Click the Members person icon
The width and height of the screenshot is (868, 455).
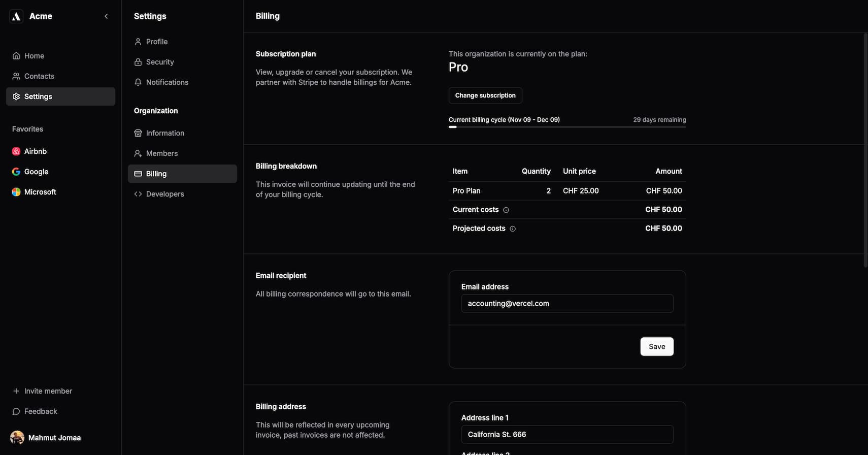pyautogui.click(x=138, y=153)
